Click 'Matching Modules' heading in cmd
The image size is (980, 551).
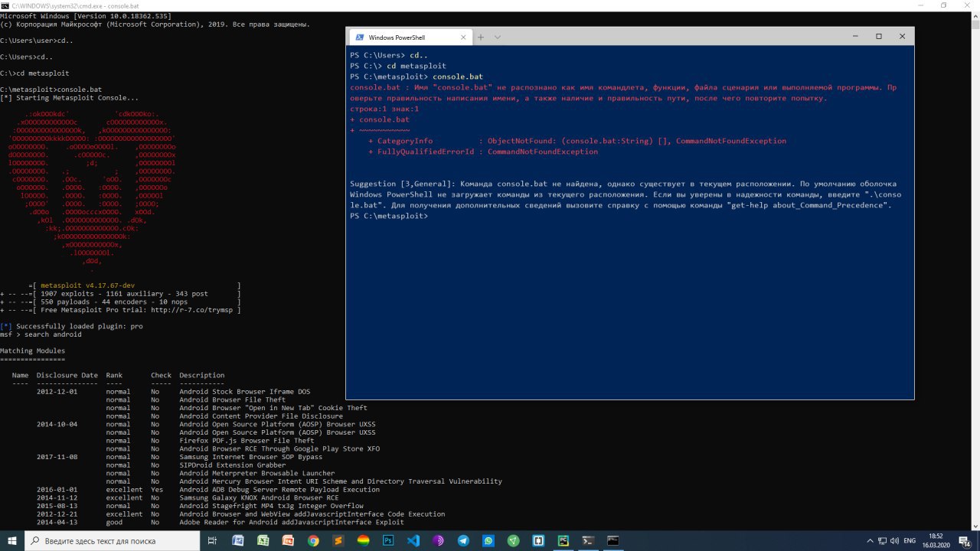click(x=33, y=350)
